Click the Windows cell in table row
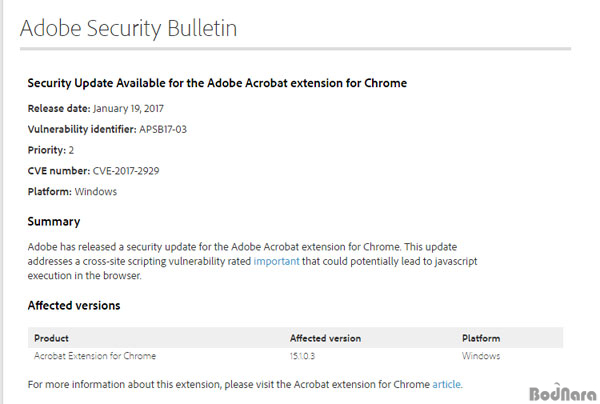 tap(481, 356)
